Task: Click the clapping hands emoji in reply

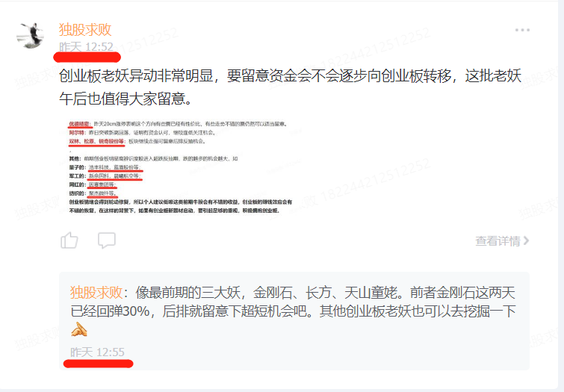Action: pos(79,329)
